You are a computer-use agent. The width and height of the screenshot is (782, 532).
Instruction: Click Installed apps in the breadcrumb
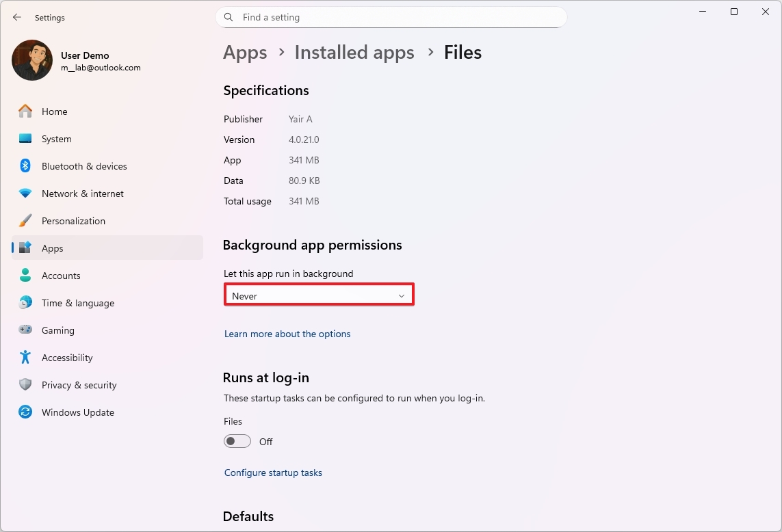tap(354, 52)
